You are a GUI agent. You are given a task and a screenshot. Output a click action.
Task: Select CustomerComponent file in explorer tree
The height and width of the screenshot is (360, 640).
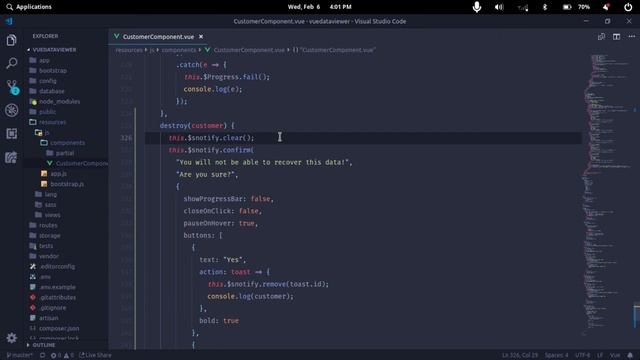coord(81,163)
